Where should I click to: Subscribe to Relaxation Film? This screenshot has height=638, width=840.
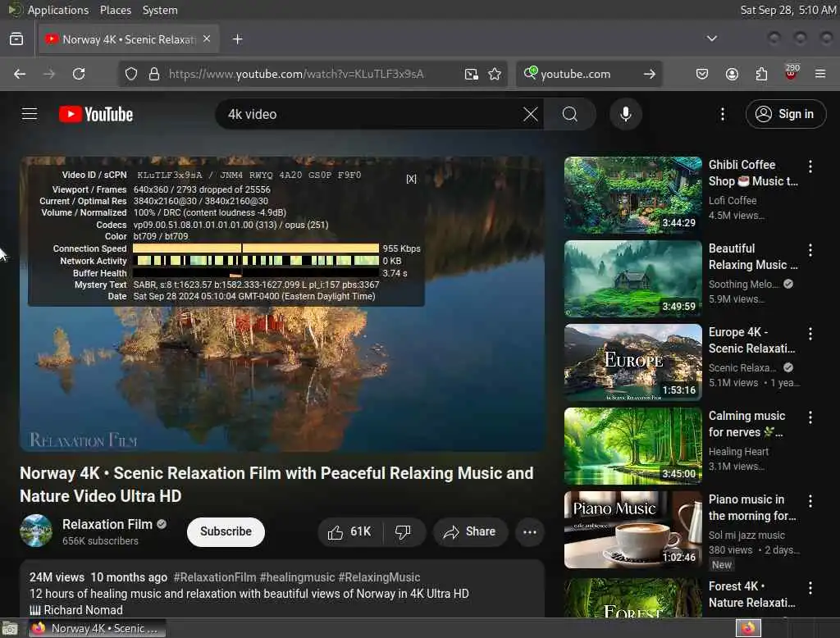226,532
